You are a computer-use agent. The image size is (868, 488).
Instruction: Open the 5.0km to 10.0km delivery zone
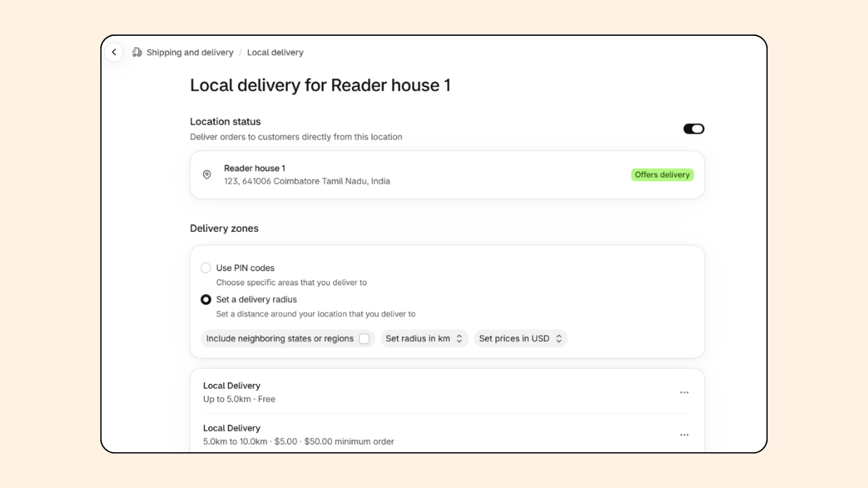447,435
